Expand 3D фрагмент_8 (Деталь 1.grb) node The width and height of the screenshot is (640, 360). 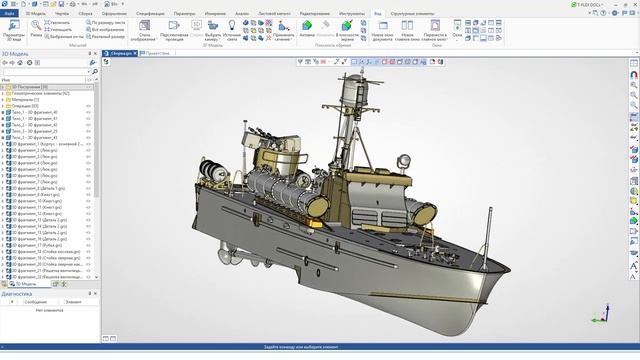tap(2, 188)
